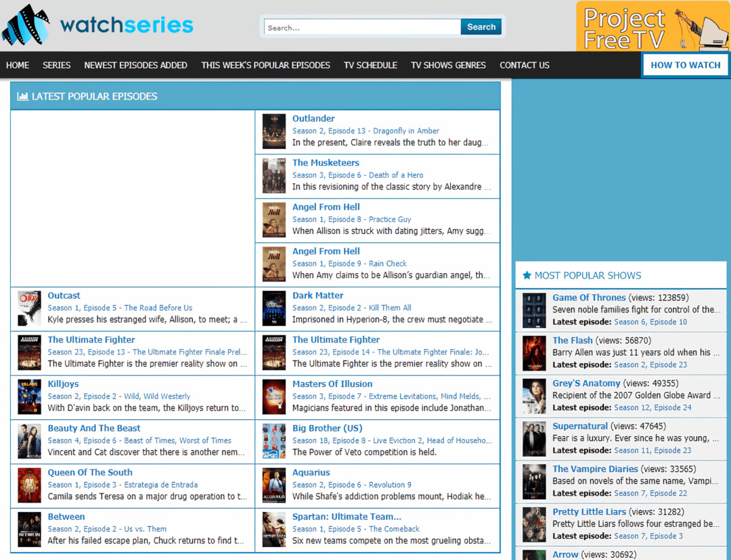Screen dimensions: 731x560
Task: Open the Angel From Hell Practice Guy thumbnail
Action: tap(274, 220)
